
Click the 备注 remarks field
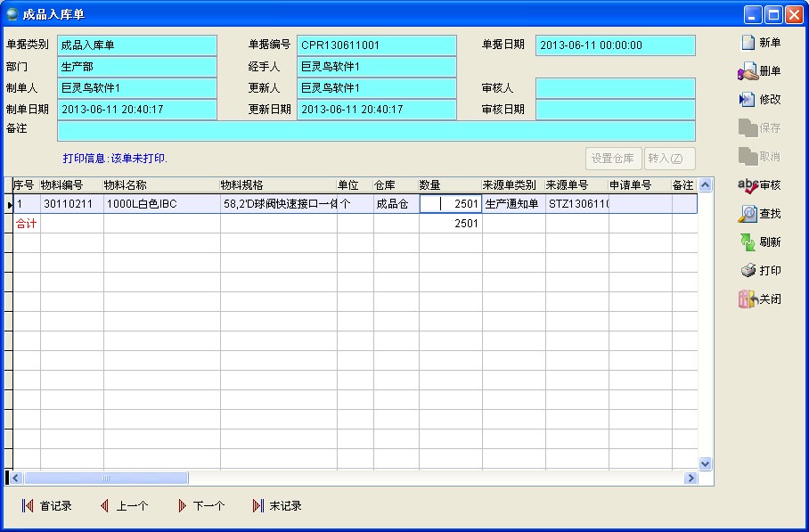pyautogui.click(x=376, y=131)
